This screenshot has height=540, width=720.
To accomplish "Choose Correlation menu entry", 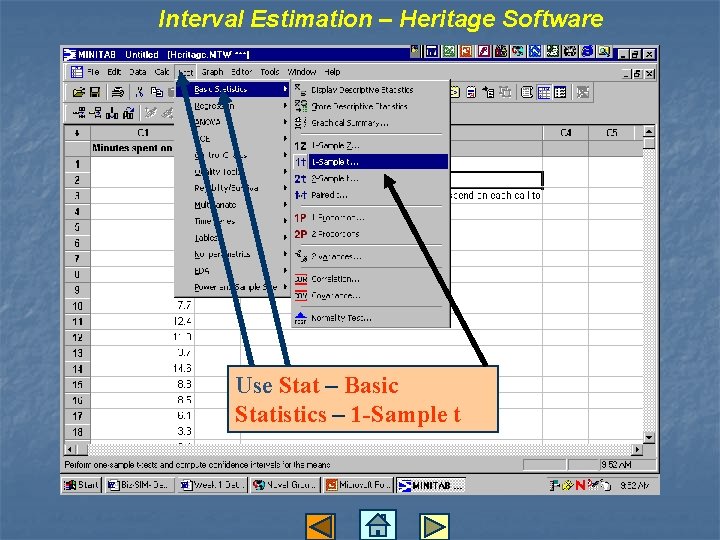I will point(371,279).
